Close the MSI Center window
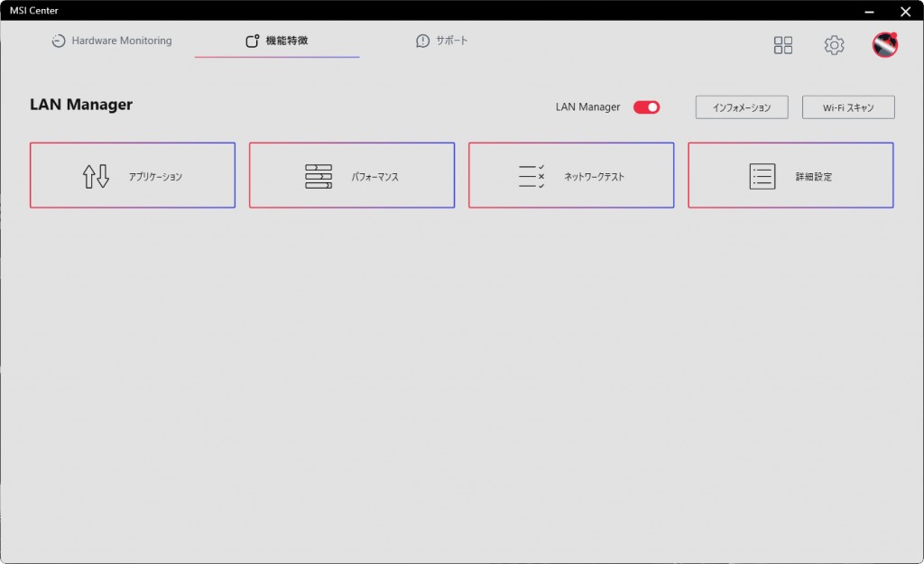 905,12
